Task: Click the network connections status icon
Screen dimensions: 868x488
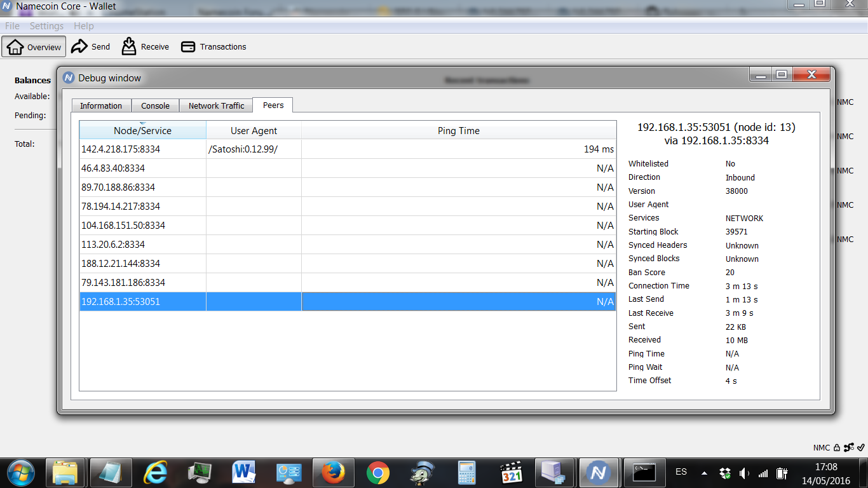Action: click(849, 447)
